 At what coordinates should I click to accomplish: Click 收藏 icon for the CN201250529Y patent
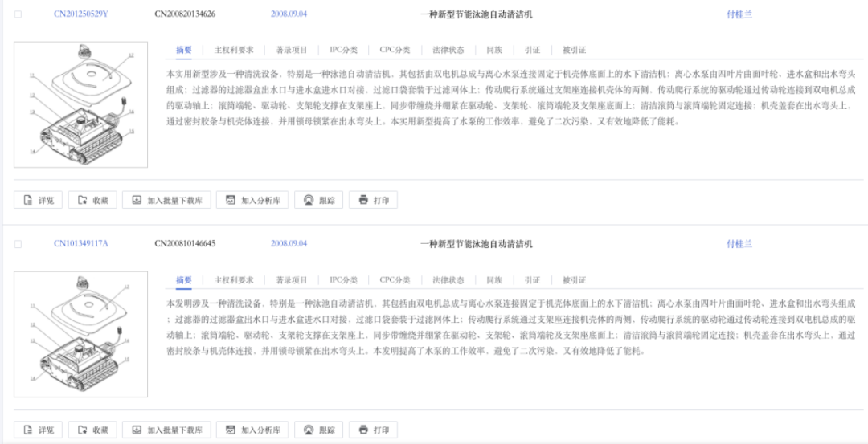(92, 200)
